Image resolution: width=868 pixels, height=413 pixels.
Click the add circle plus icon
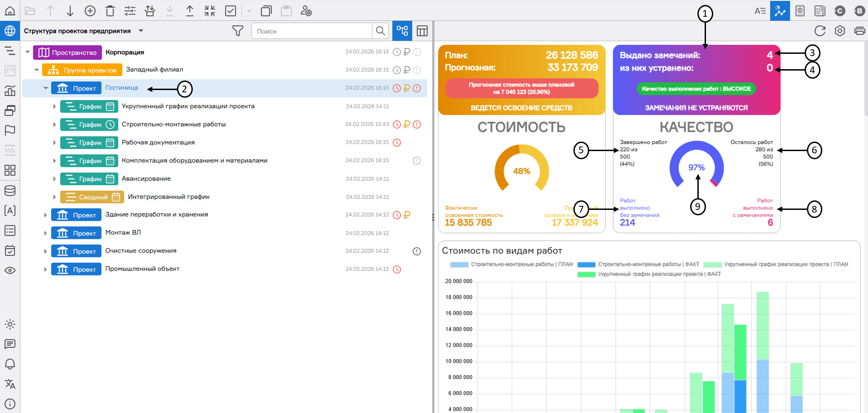pos(90,11)
